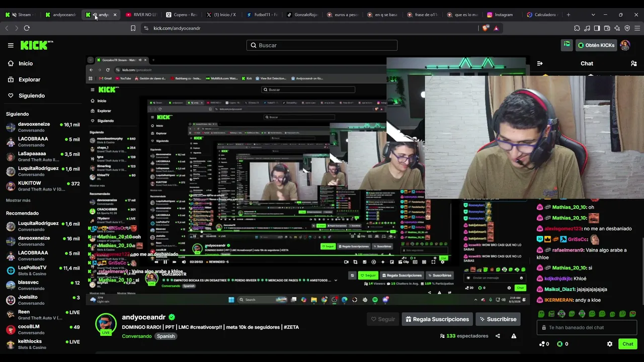Open a new browser tab
644x362 pixels.
point(569,15)
